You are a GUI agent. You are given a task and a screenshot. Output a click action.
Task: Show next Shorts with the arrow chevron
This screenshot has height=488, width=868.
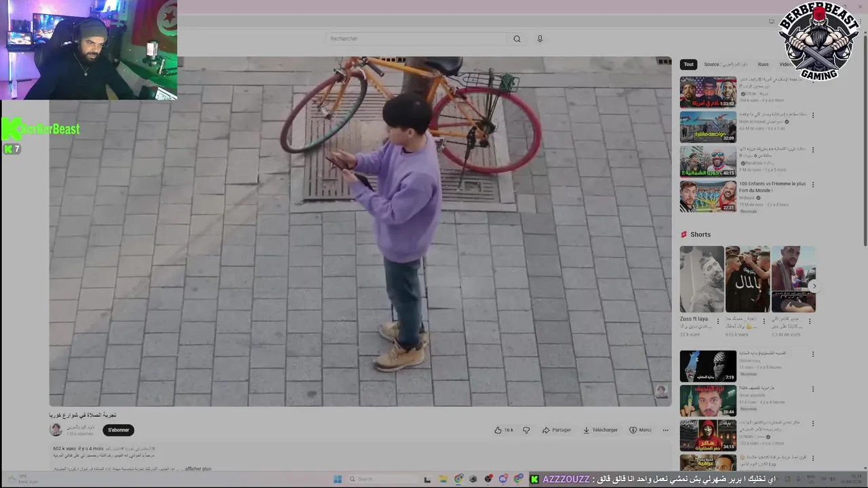pos(814,286)
